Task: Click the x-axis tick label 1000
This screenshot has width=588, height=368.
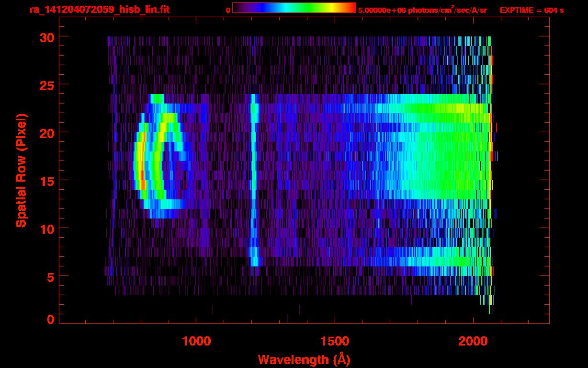Action: tap(196, 341)
